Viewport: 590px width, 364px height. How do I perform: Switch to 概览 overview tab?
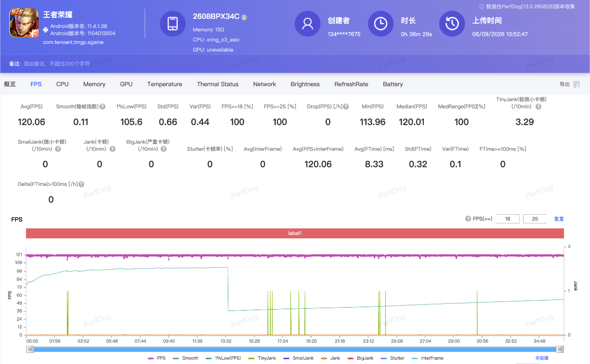coord(10,84)
